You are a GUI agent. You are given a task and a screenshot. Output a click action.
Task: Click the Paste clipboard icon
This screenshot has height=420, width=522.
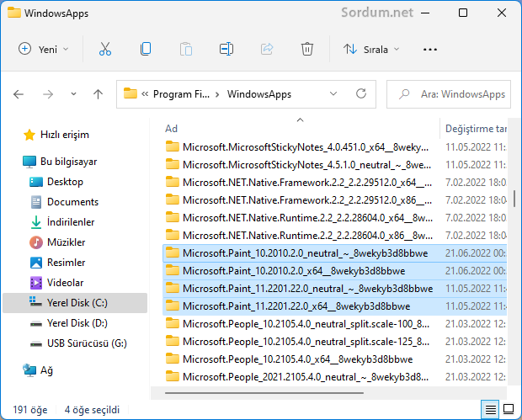pyautogui.click(x=186, y=50)
